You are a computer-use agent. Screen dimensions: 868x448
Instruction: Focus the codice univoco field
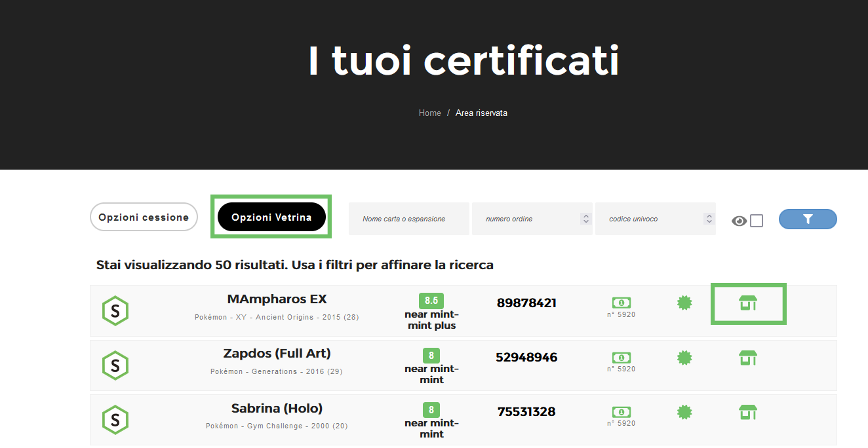click(x=656, y=219)
